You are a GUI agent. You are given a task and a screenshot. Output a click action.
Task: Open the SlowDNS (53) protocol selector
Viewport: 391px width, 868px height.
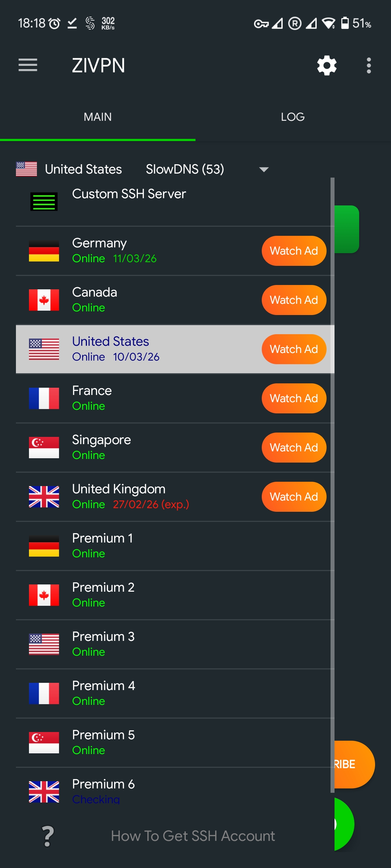(185, 169)
